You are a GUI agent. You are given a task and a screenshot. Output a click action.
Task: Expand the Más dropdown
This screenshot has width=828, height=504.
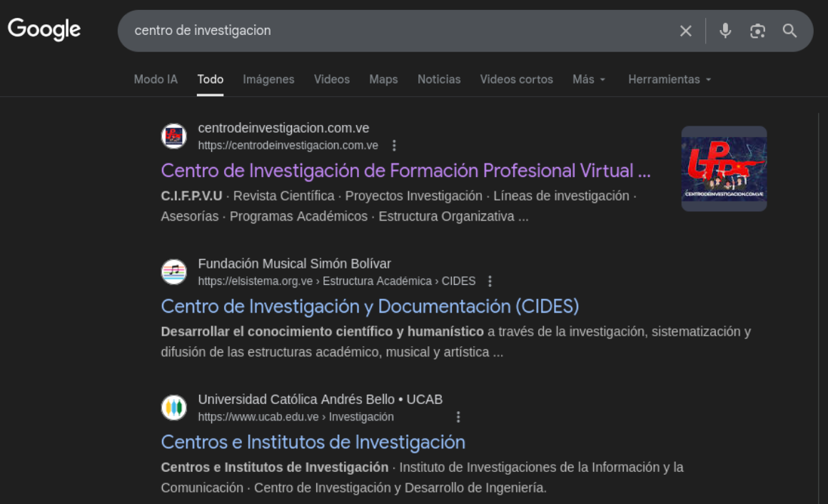[589, 79]
